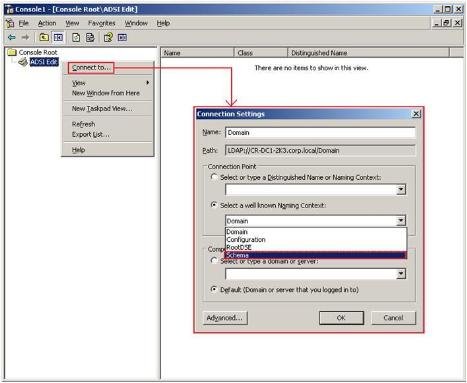The height and width of the screenshot is (383, 467).
Task: Sort by the Name column header
Action: [x=198, y=53]
